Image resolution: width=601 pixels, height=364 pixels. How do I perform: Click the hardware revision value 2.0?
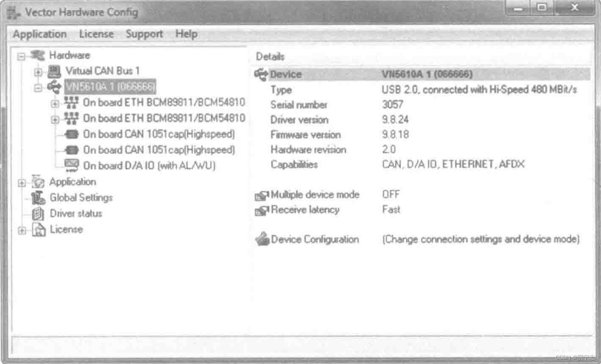click(389, 149)
